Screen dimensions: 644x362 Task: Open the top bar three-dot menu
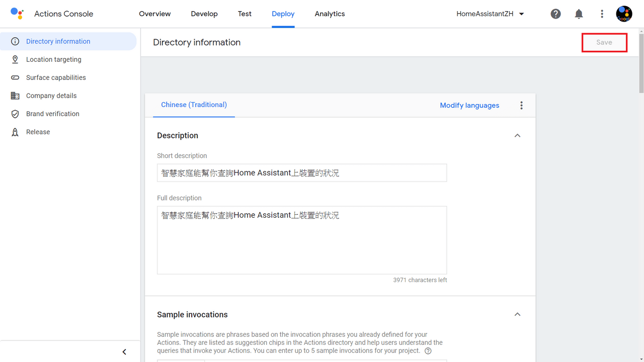coord(602,14)
